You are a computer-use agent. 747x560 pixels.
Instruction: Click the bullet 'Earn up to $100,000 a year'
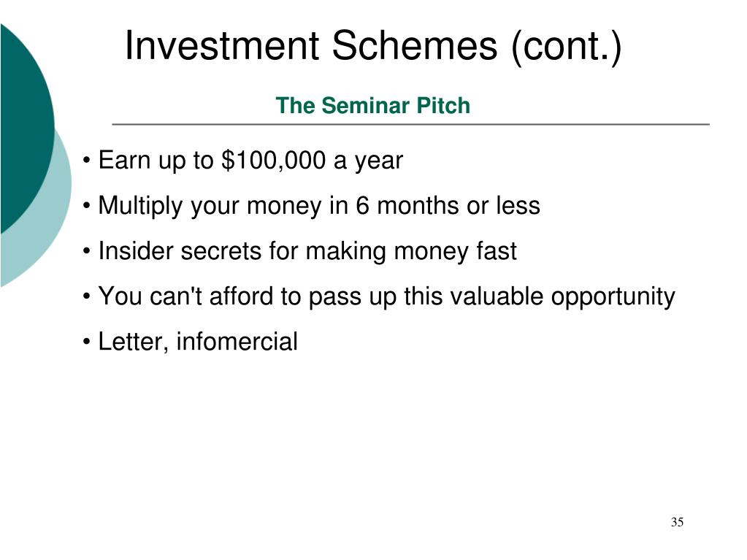(250, 161)
